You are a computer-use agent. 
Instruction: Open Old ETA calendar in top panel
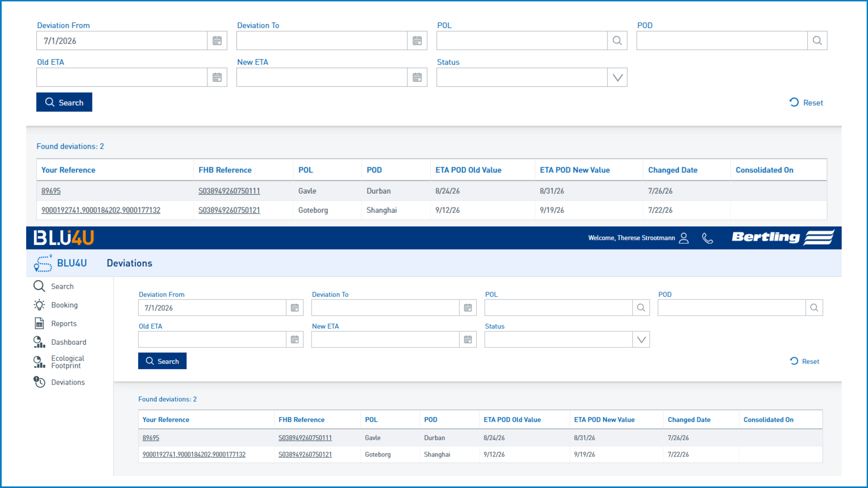click(x=217, y=78)
